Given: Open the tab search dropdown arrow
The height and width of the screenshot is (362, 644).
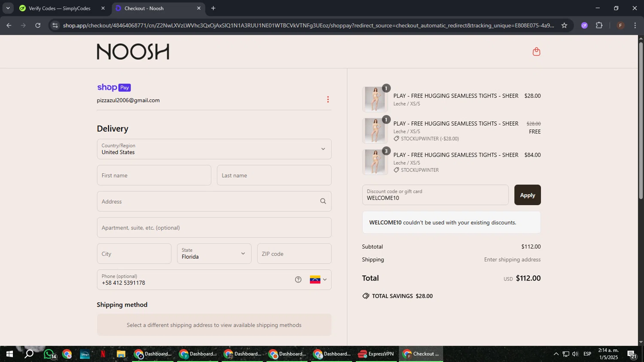Looking at the screenshot, I should [8, 8].
